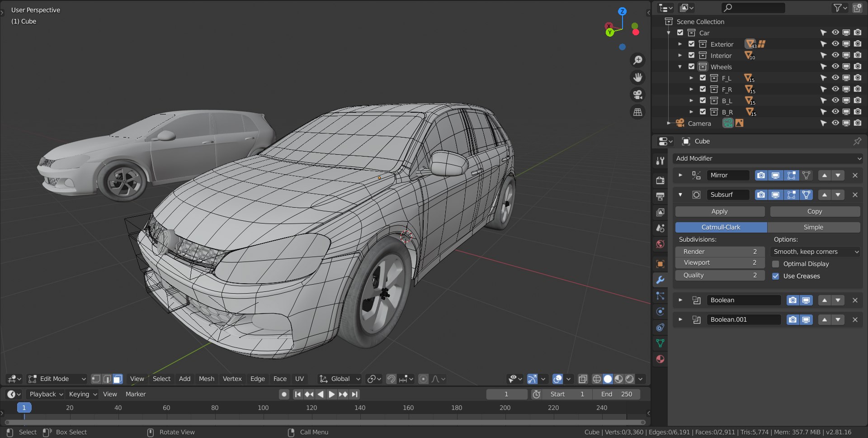Open the Playback menu in timeline

point(46,394)
